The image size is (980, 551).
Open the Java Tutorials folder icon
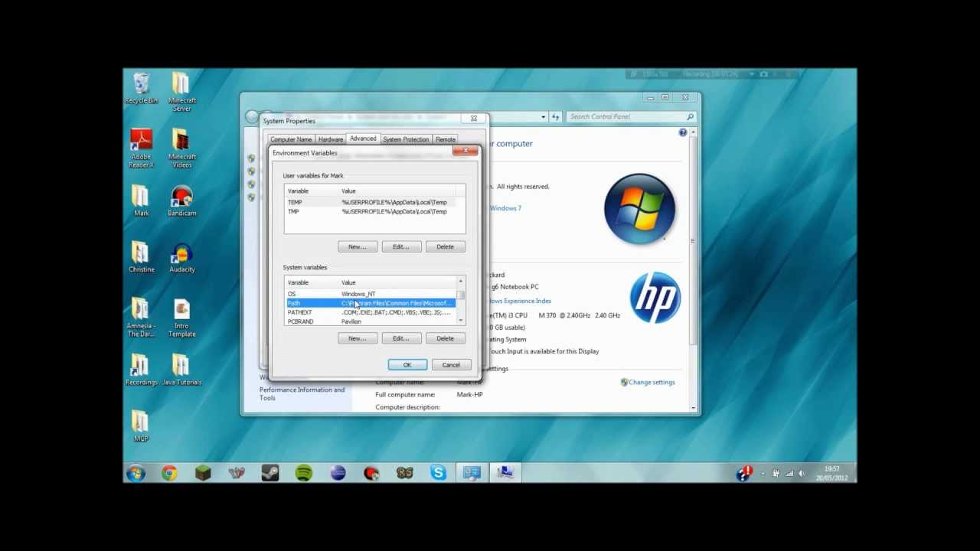click(181, 370)
